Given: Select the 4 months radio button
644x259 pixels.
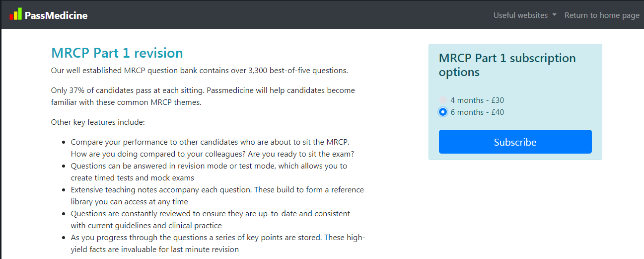Looking at the screenshot, I should tap(443, 100).
